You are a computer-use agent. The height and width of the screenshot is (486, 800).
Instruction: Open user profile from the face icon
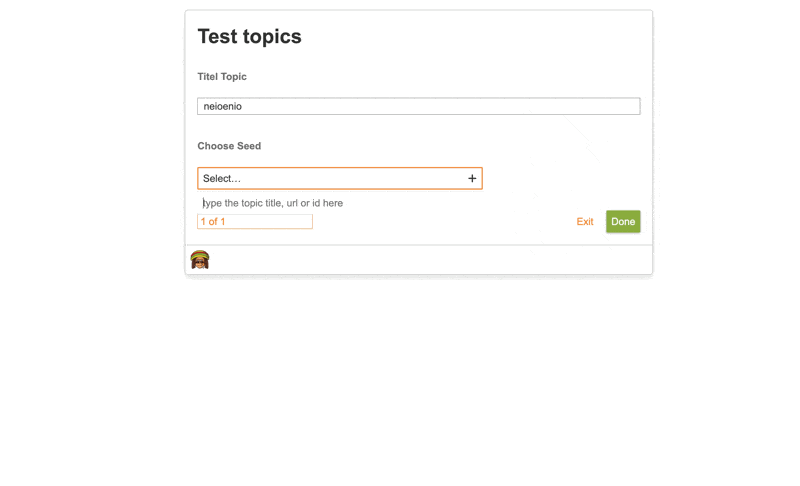(200, 260)
